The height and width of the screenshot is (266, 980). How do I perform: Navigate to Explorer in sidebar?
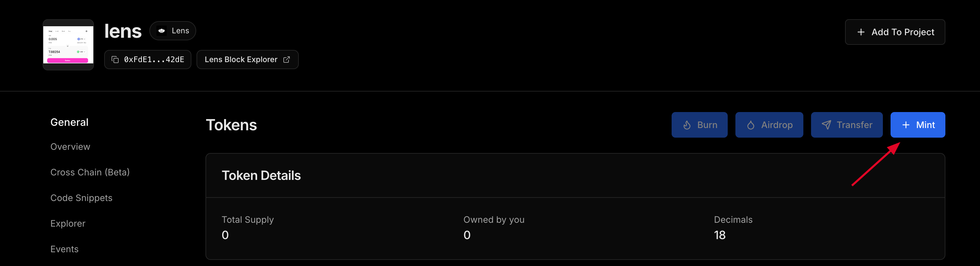68,224
